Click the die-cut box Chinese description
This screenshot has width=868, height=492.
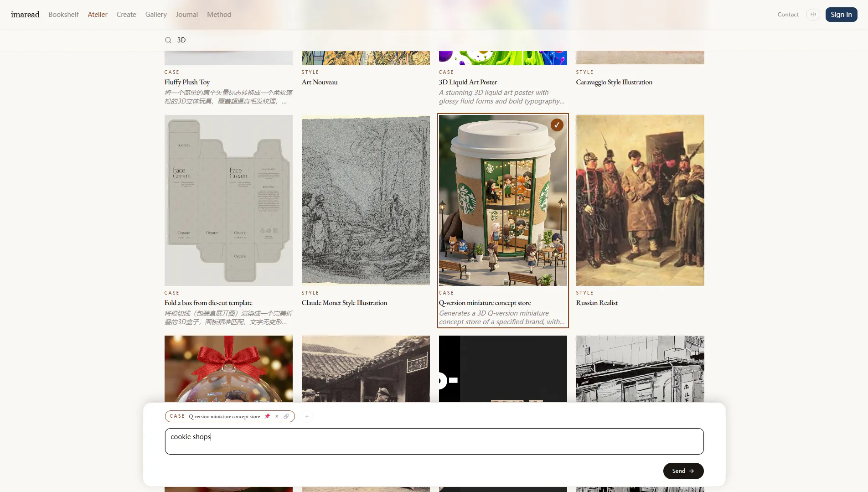[228, 317]
